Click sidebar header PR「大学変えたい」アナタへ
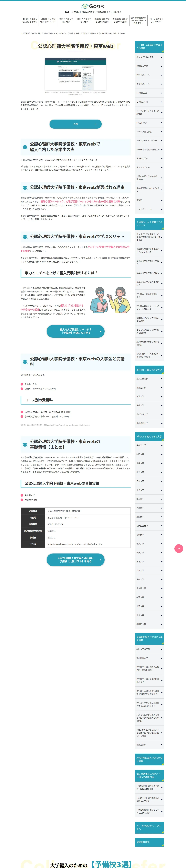Screen dimensions: 186x868 coord(149,827)
